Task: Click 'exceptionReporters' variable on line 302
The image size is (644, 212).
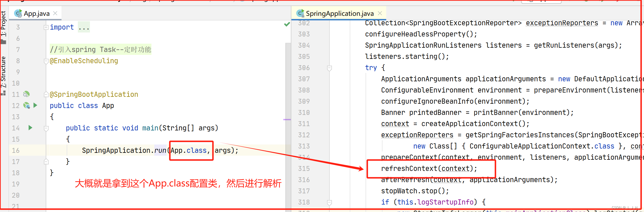Action: 562,23
